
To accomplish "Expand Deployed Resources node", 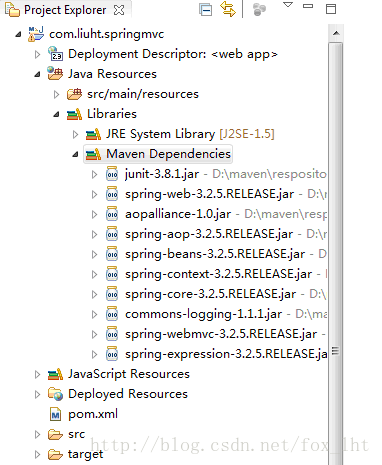I will click(x=37, y=394).
